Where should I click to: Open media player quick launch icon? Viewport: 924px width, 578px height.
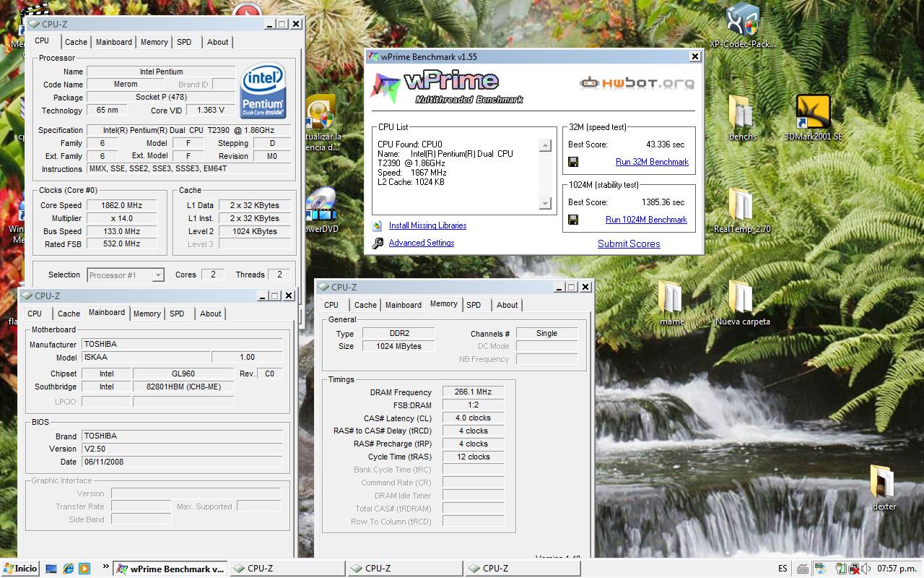(x=84, y=569)
